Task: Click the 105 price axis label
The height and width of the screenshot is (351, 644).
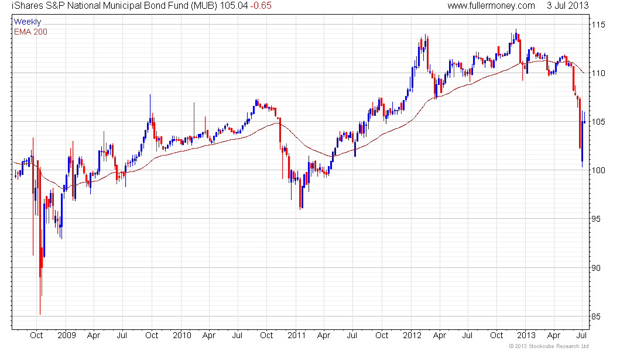Action: (x=598, y=122)
